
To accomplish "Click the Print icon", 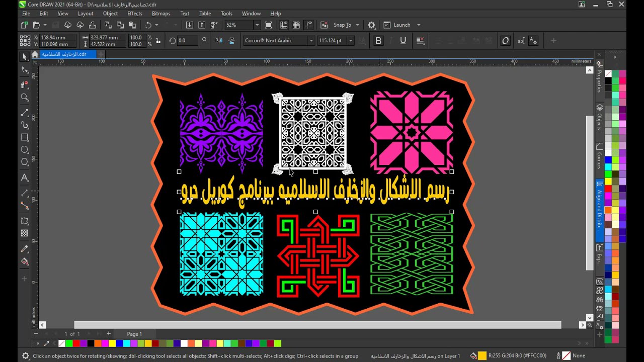I will click(x=92, y=25).
